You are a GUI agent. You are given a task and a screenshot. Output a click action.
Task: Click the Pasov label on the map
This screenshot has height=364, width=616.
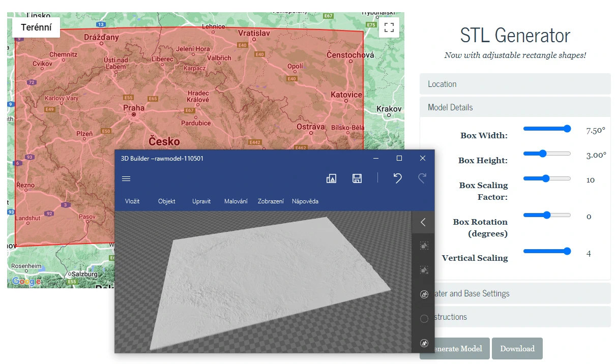pyautogui.click(x=87, y=217)
